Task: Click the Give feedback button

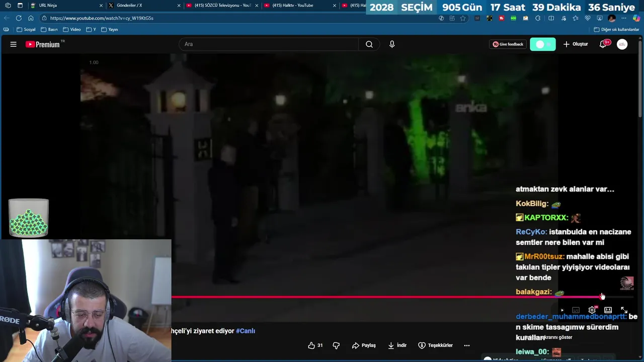Action: pyautogui.click(x=508, y=44)
